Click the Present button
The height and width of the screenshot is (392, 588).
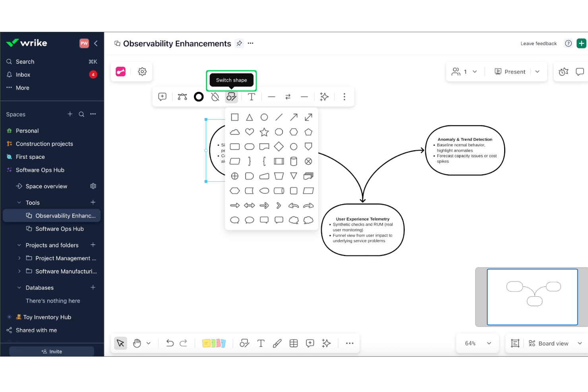coord(510,72)
